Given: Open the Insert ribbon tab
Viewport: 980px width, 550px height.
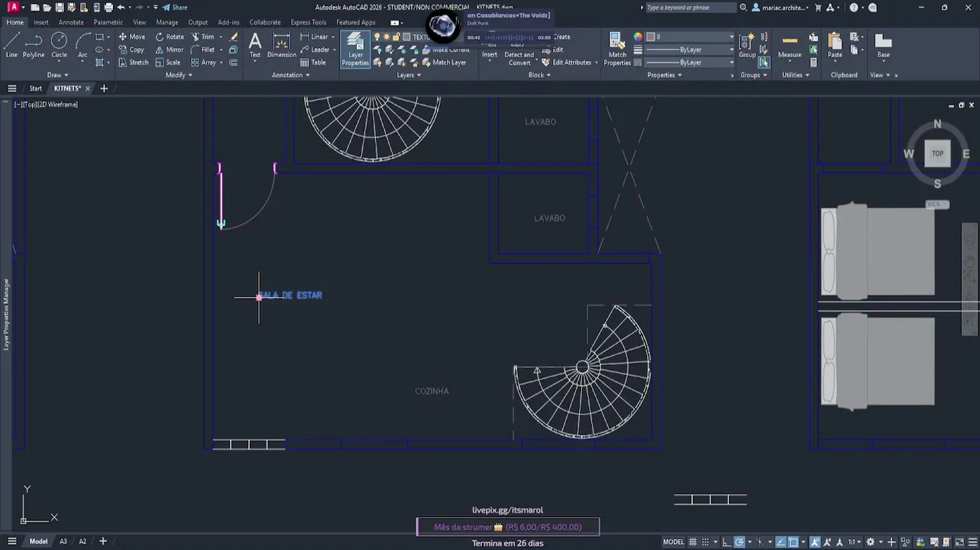Looking at the screenshot, I should pyautogui.click(x=40, y=22).
